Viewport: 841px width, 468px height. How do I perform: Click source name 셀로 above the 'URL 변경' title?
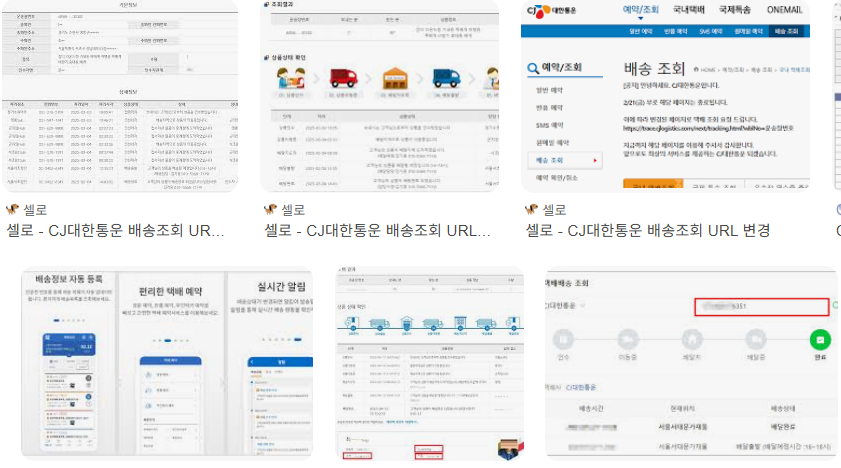pyautogui.click(x=554, y=210)
